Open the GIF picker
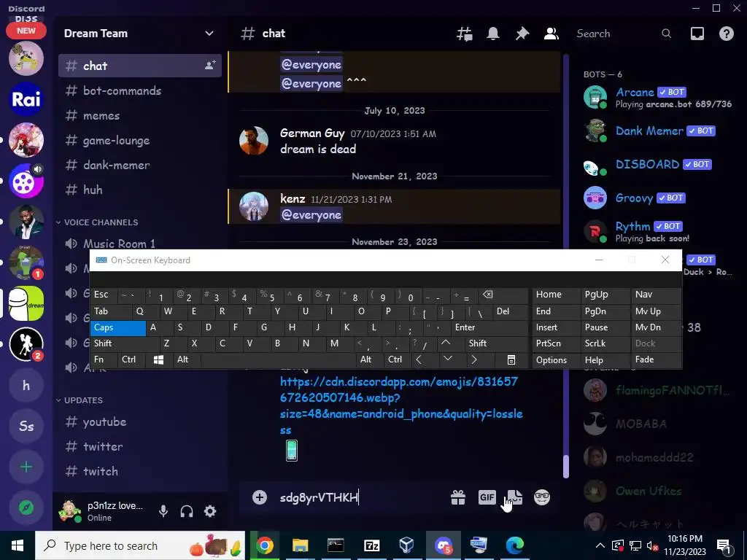Viewport: 747px width, 560px height. tap(487, 497)
